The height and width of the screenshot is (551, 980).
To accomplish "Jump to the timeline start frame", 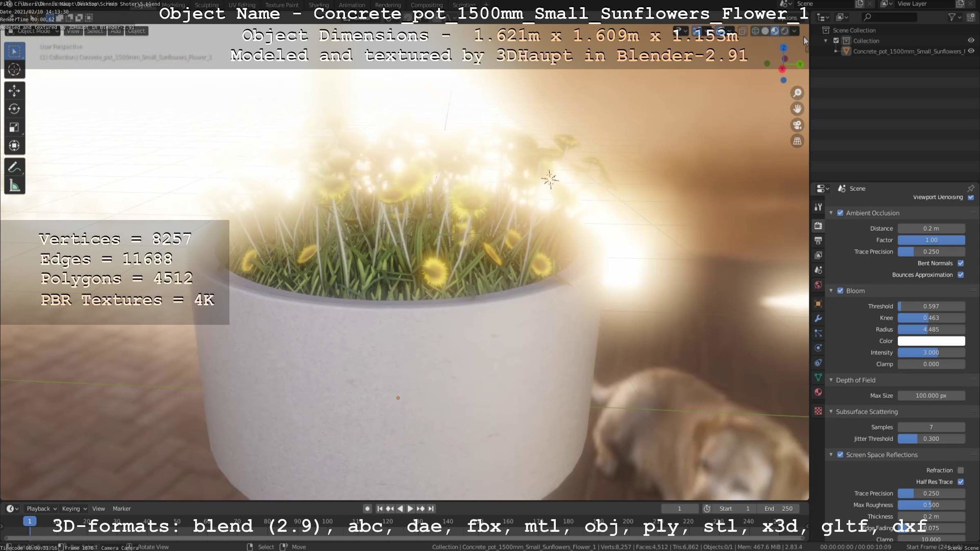I will pos(380,509).
